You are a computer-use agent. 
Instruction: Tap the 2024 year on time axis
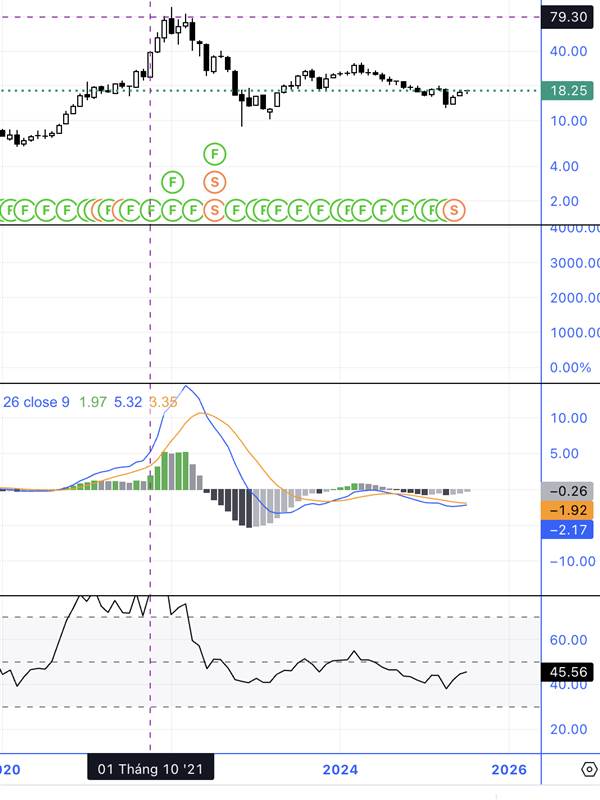[340, 769]
